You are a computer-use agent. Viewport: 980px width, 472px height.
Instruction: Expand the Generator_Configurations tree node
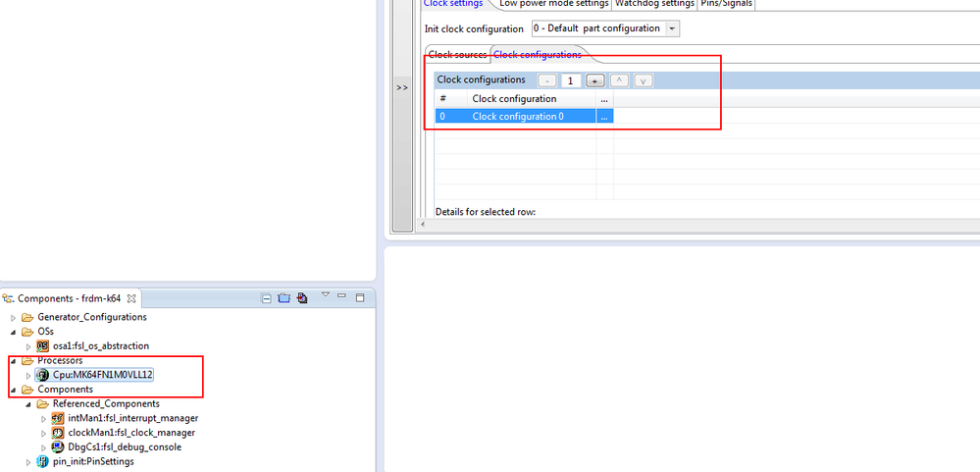14,318
